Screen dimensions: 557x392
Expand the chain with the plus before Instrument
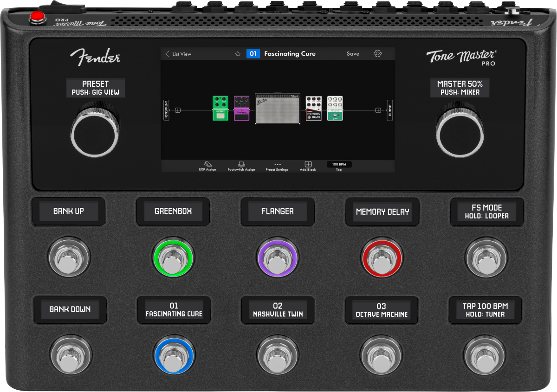tap(177, 110)
